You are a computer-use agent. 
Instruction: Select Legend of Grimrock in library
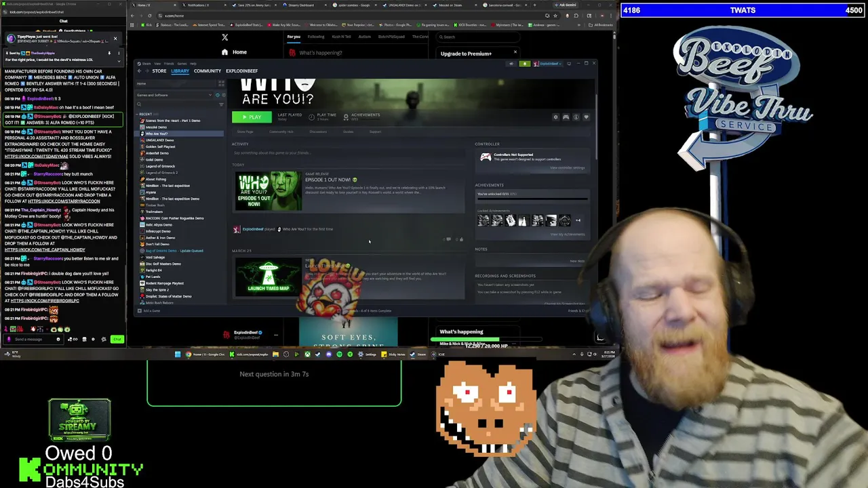click(160, 166)
